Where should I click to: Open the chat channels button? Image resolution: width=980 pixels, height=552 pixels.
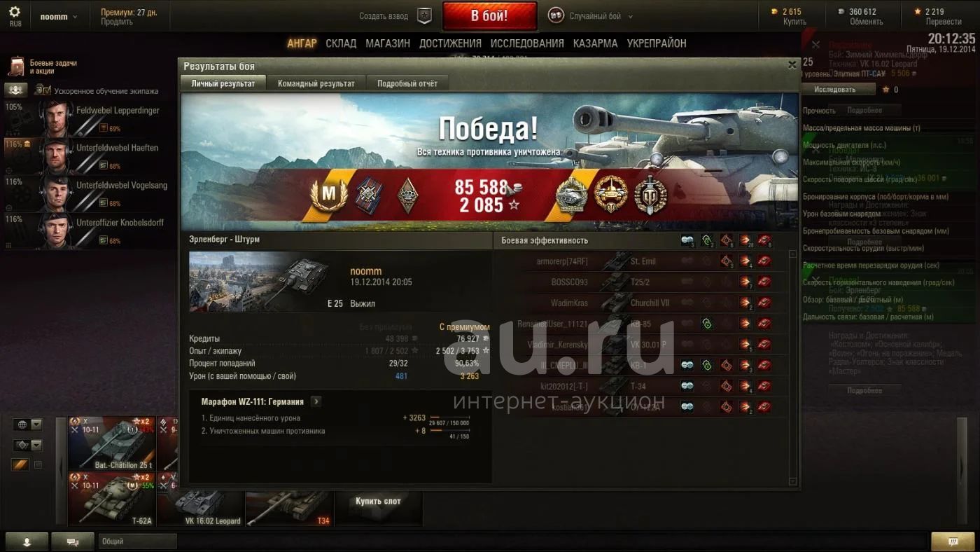click(72, 541)
